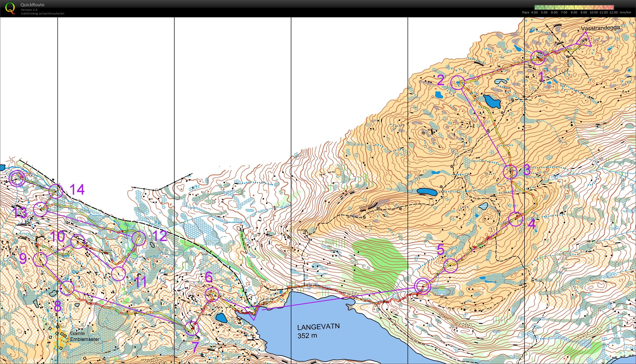Click the double-circle finish below control 5
The image size is (636, 364).
click(x=422, y=286)
